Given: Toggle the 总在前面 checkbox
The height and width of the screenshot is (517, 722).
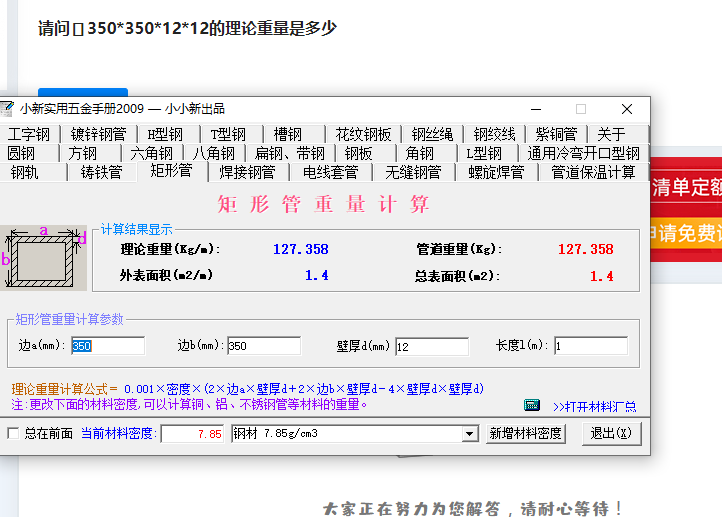Looking at the screenshot, I should click(x=13, y=433).
